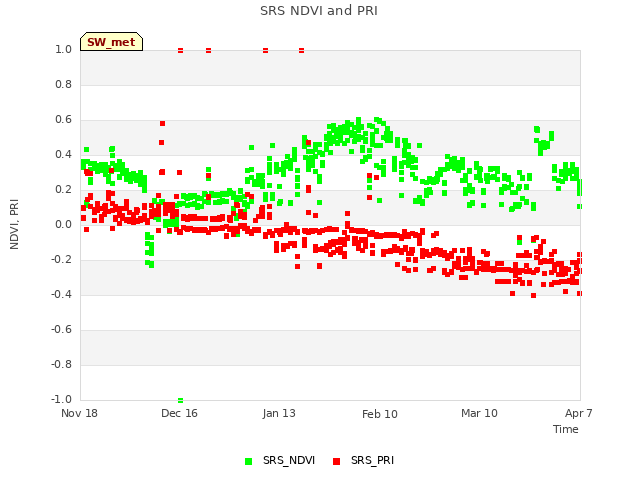The image size is (640, 480).
Task: Click the Nov 18 x-axis label
Action: coord(79,413)
